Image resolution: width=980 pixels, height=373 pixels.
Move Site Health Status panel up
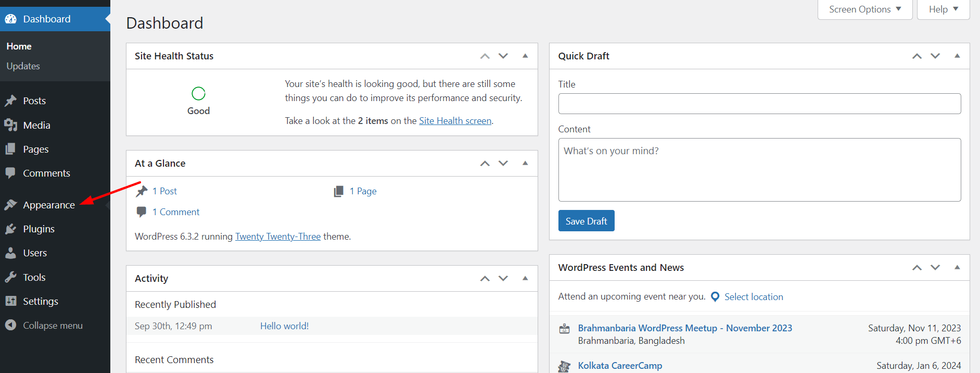[485, 56]
